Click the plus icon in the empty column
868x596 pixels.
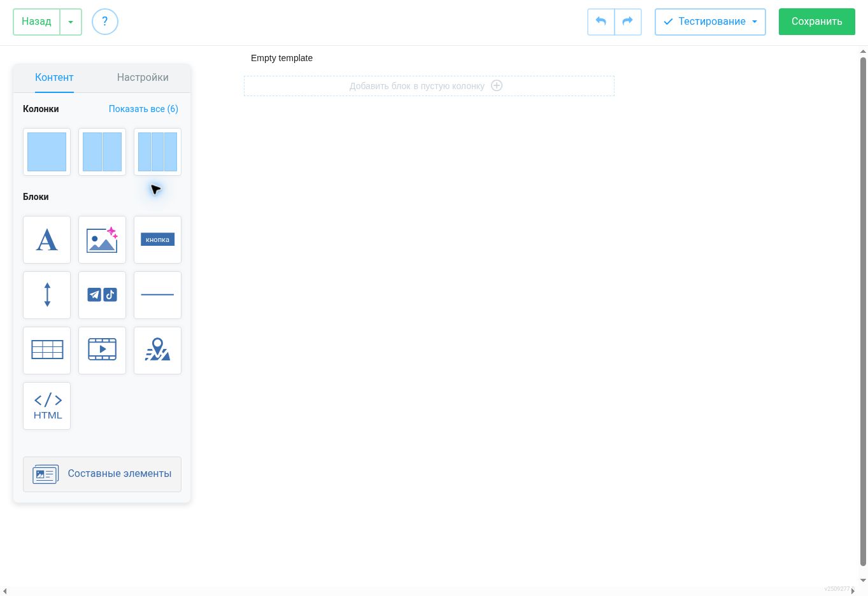click(x=497, y=85)
